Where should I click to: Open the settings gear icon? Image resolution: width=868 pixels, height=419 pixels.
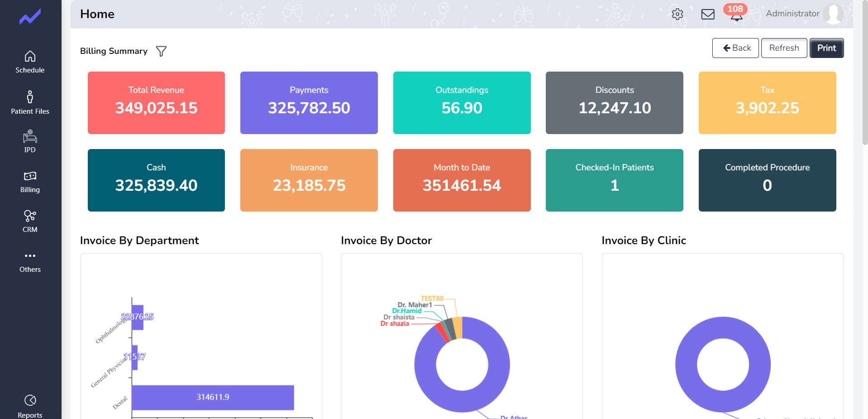[x=677, y=14]
